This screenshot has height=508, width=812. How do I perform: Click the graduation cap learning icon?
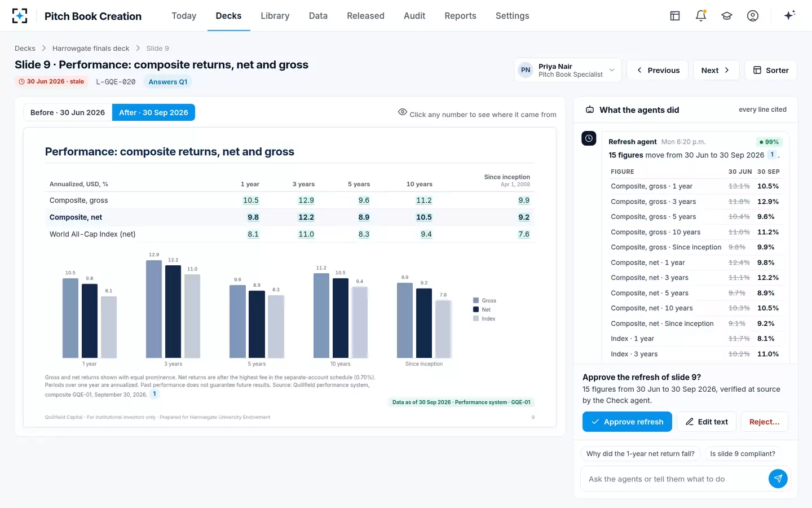pyautogui.click(x=727, y=16)
